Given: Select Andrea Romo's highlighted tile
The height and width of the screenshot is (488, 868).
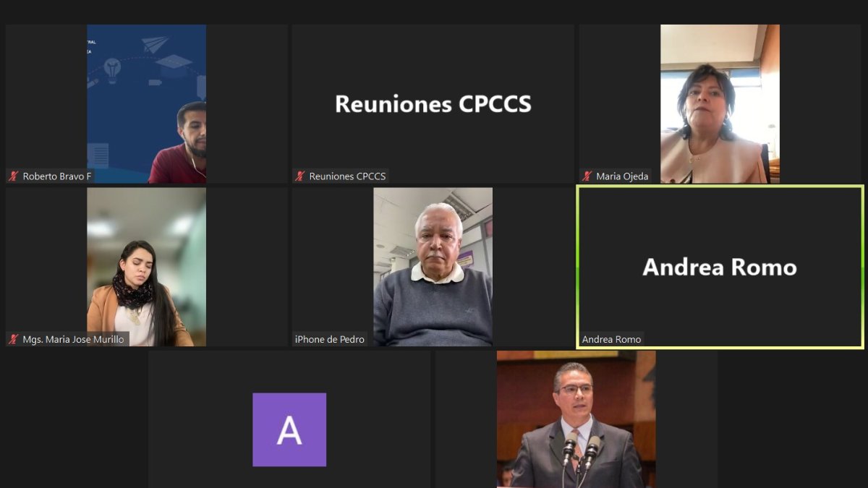Looking at the screenshot, I should tap(720, 267).
